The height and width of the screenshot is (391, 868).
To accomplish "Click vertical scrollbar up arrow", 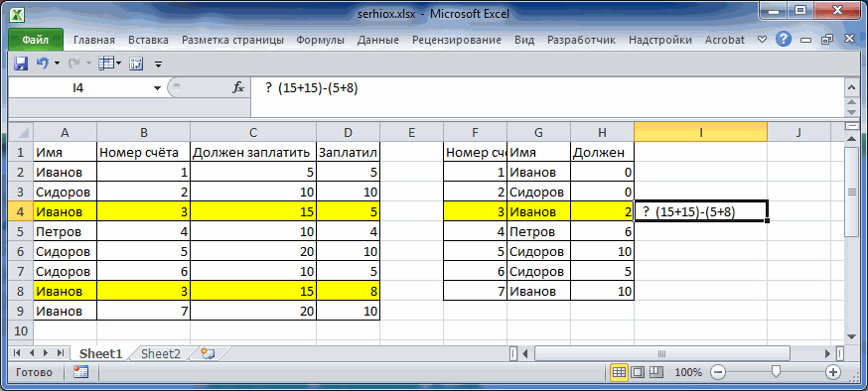I will [851, 140].
